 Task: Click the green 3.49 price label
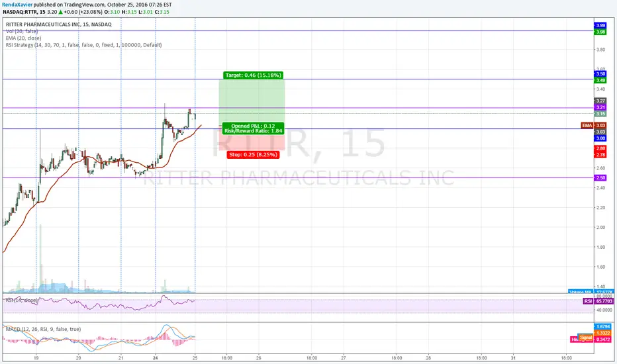600,80
